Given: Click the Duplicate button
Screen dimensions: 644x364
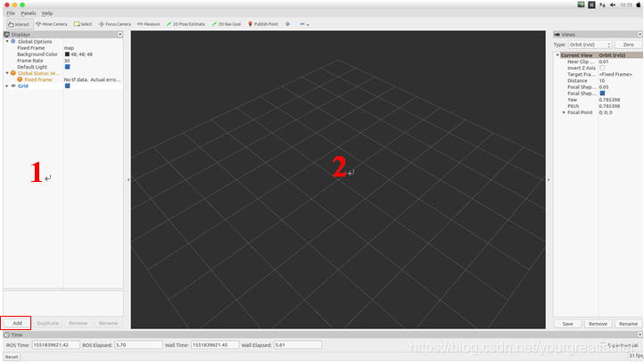Looking at the screenshot, I should [x=47, y=323].
